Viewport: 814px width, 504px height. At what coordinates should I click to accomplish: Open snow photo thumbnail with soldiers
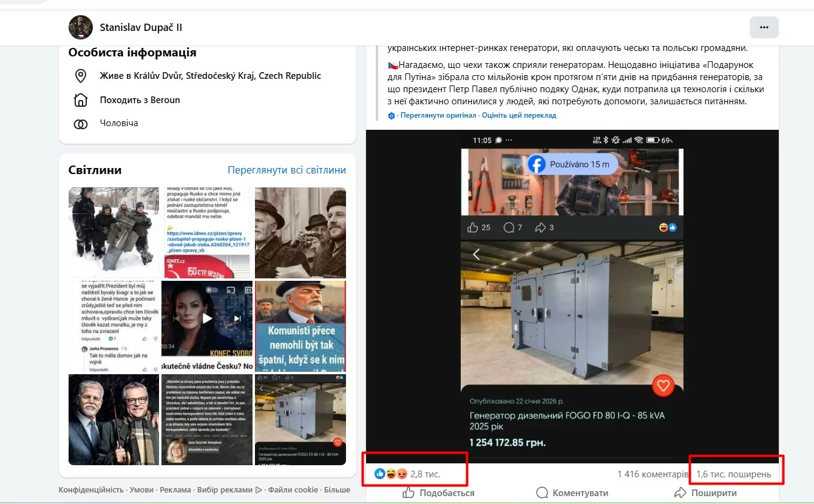click(114, 232)
